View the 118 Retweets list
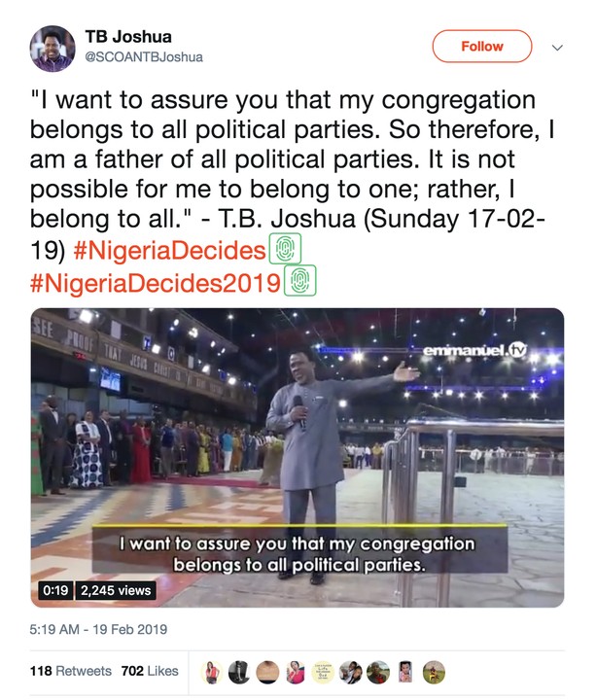This screenshot has width=596, height=700. tap(70, 671)
